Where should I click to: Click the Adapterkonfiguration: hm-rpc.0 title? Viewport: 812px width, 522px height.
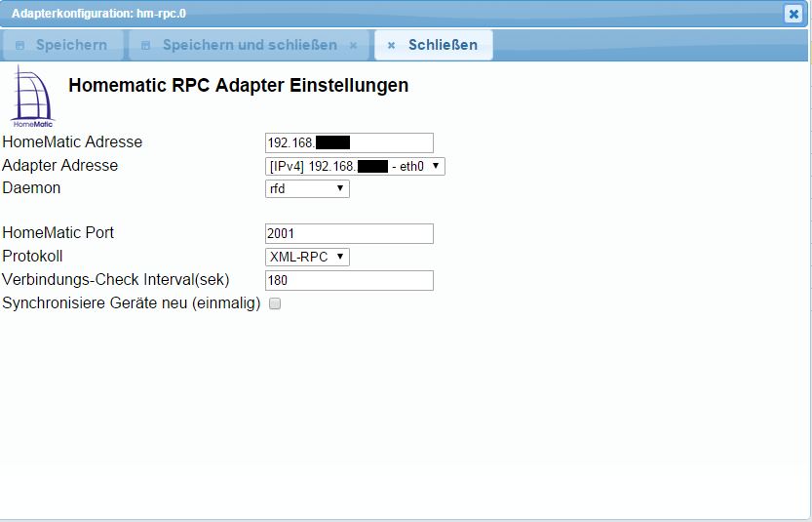(x=98, y=14)
